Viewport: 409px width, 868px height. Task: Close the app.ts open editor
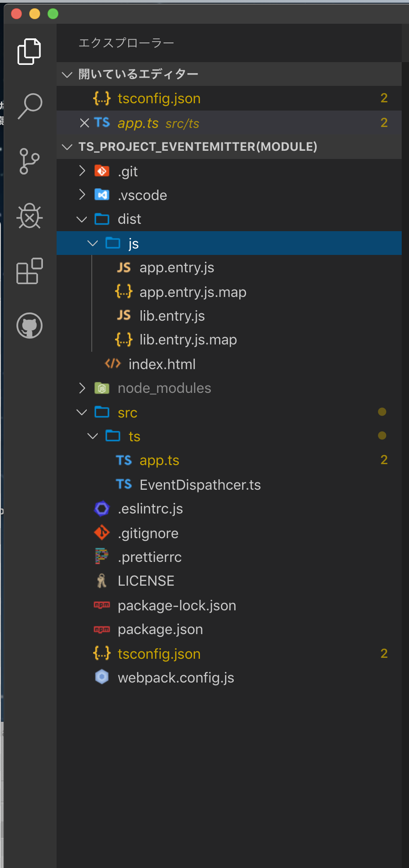click(x=84, y=123)
